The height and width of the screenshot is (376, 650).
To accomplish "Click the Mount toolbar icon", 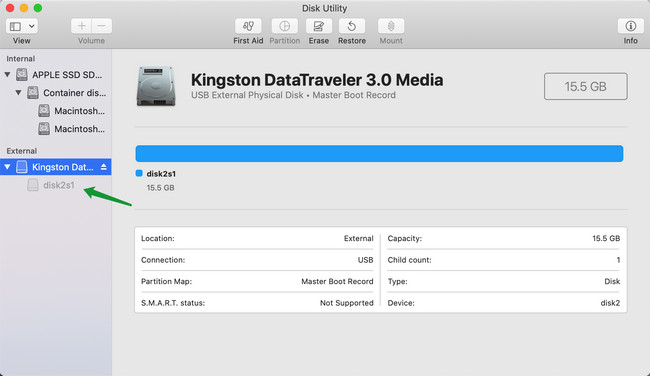I will click(391, 26).
